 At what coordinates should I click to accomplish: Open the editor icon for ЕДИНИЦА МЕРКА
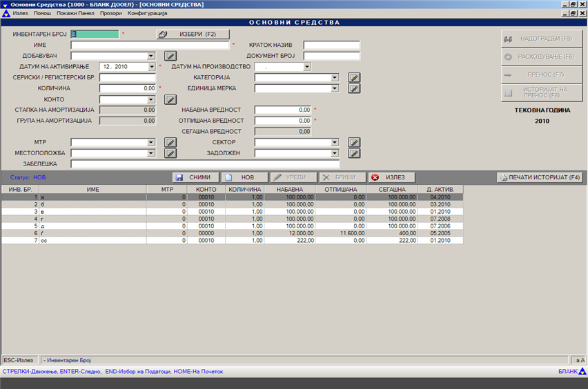pos(354,88)
